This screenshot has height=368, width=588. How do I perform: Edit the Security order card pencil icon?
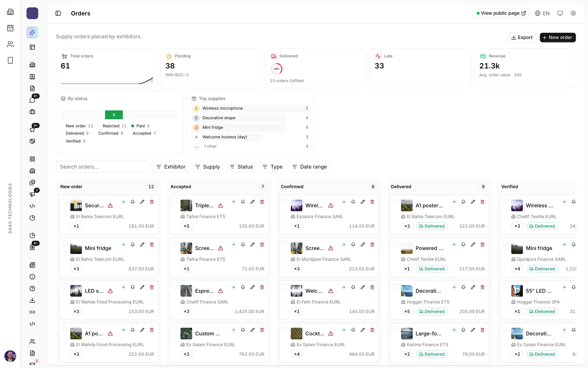[142, 202]
